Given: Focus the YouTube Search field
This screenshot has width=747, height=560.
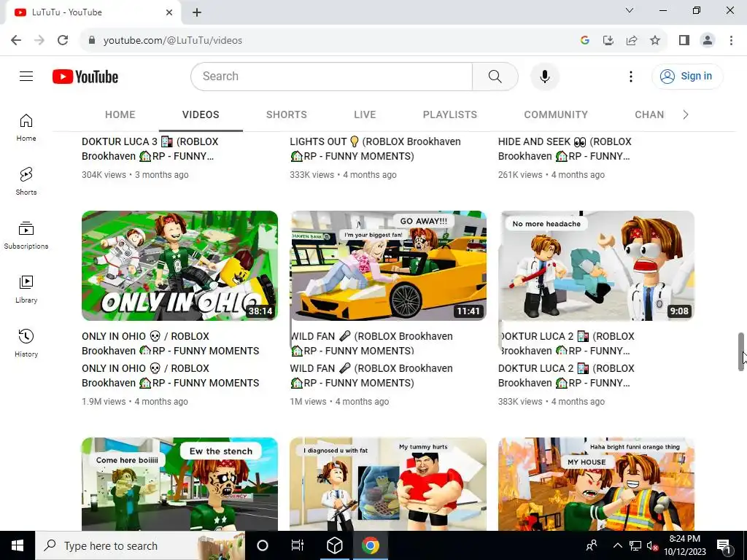Looking at the screenshot, I should 332,76.
